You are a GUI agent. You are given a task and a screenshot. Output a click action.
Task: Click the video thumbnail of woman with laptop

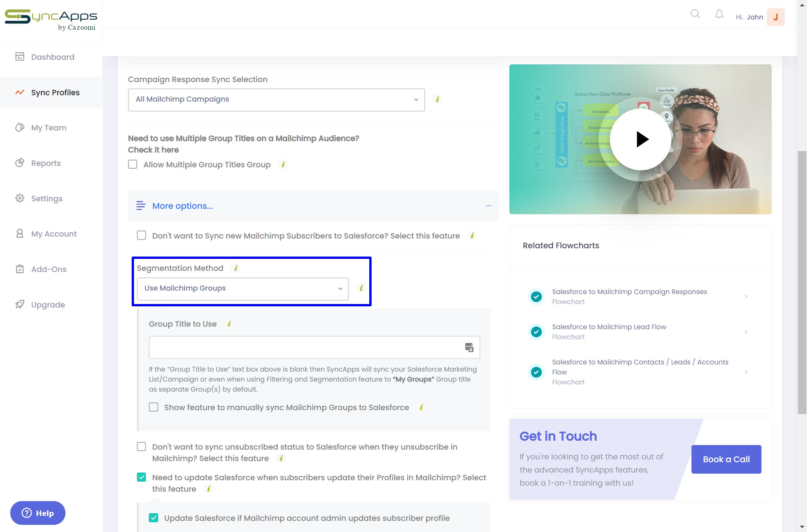[x=640, y=140]
